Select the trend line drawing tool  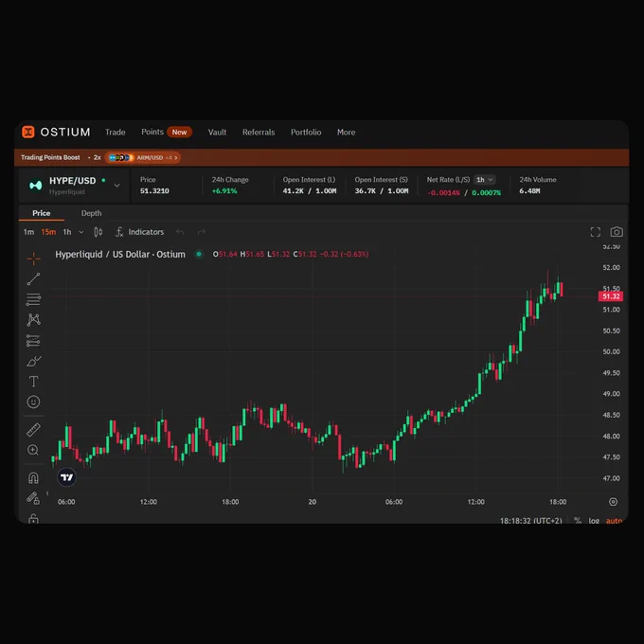coord(34,278)
